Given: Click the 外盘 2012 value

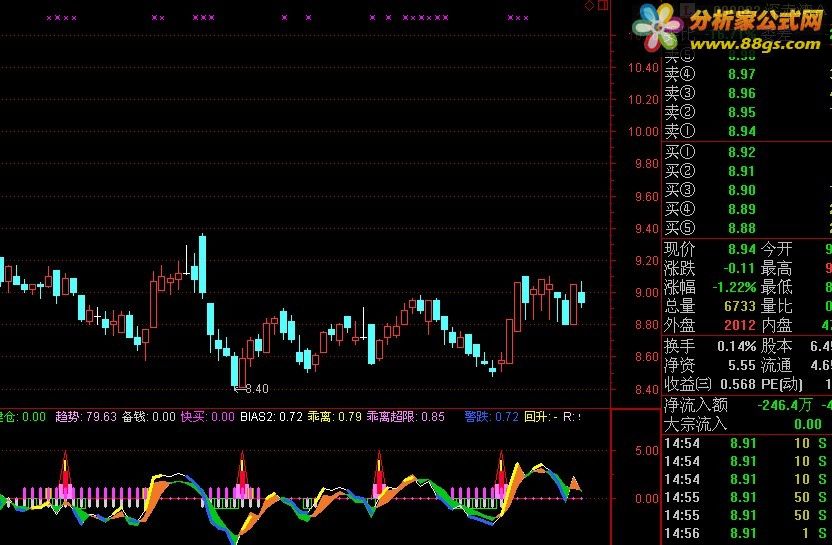Looking at the screenshot, I should [740, 325].
